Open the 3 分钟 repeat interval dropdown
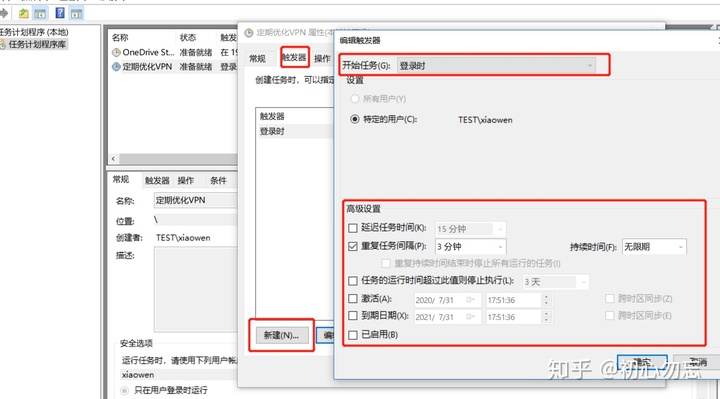The width and height of the screenshot is (720, 399). [470, 247]
